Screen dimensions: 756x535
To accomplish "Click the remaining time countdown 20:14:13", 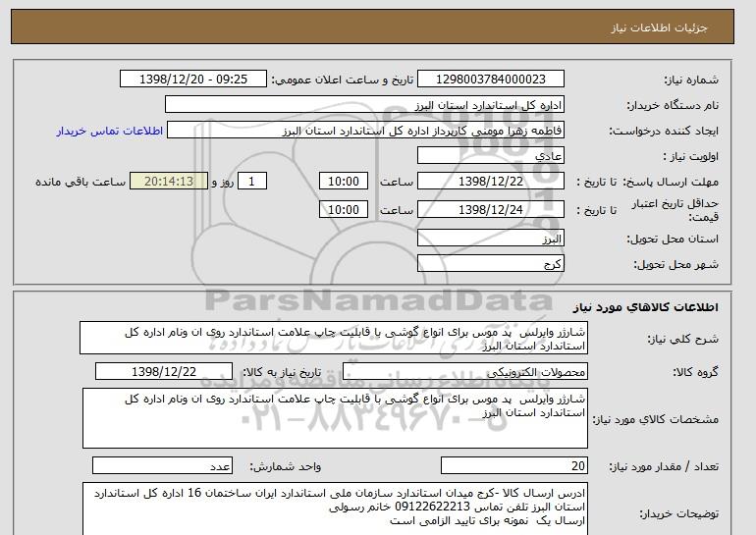I will (x=169, y=182).
